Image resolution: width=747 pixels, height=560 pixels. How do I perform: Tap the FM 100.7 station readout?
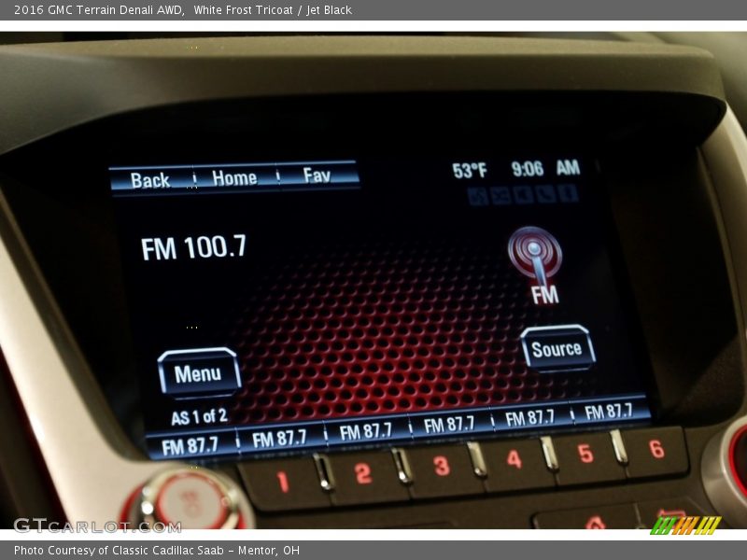[x=194, y=247]
